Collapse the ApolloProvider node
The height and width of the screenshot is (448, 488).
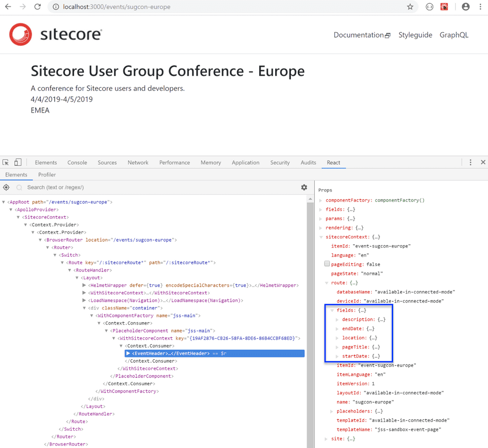point(11,210)
